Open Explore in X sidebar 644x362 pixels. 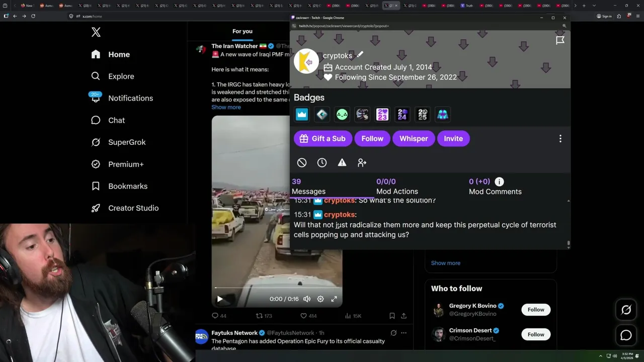click(113, 76)
